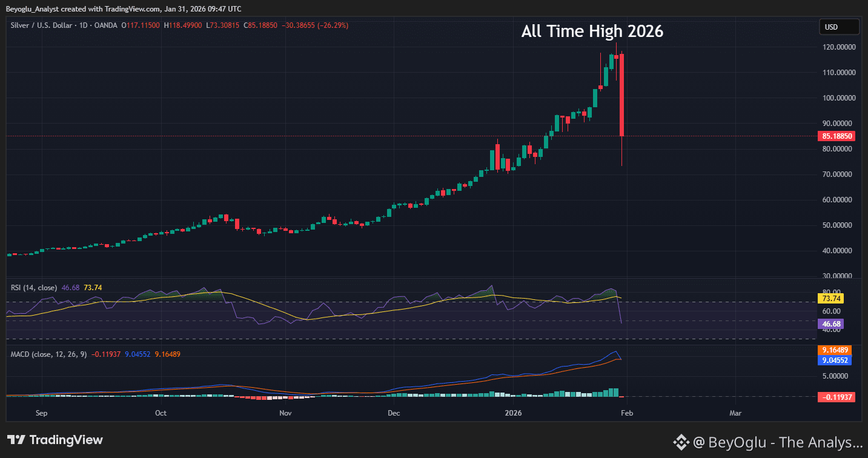Click the yellow 73.74 tag on RSI scale

coord(831,299)
